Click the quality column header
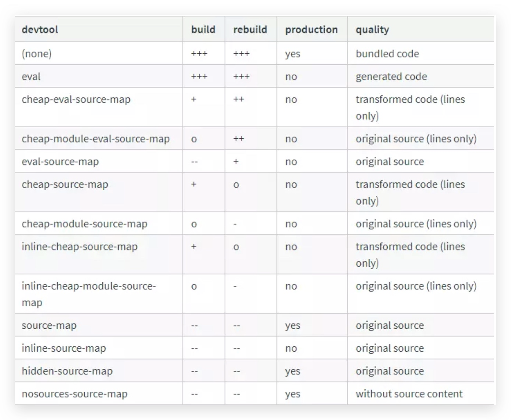This screenshot has height=420, width=511. click(372, 29)
